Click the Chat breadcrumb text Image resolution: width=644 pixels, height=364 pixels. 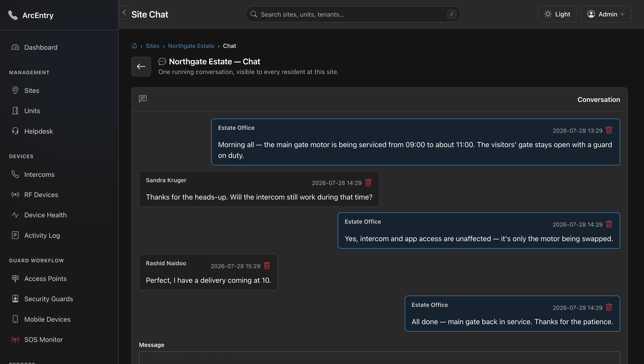coord(229,46)
